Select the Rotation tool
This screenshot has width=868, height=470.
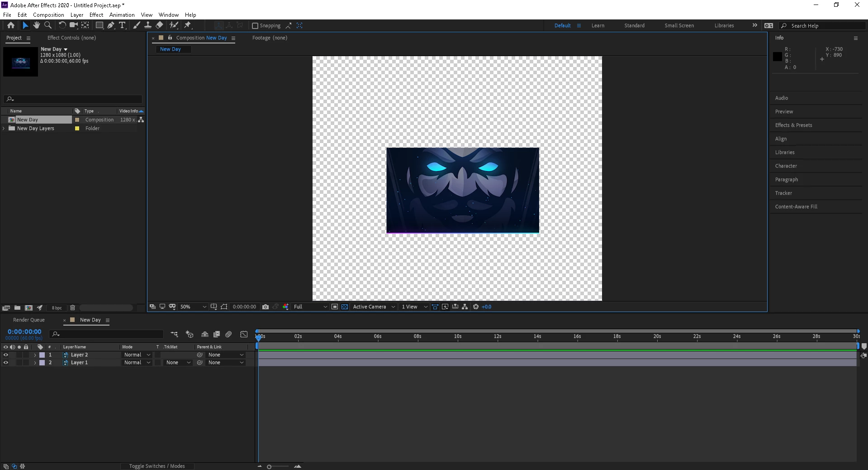tap(62, 25)
